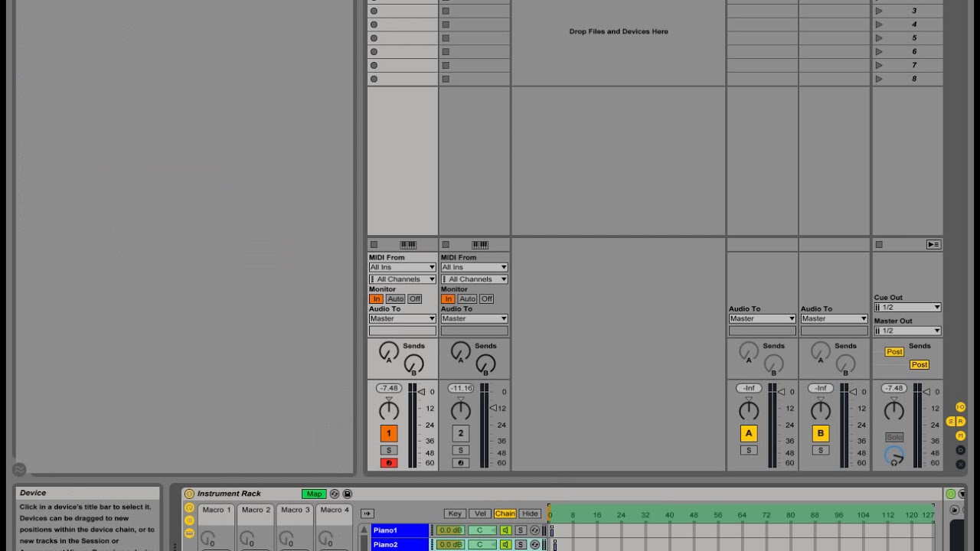This screenshot has height=551, width=980.
Task: Launch master scene 5
Action: coord(879,38)
